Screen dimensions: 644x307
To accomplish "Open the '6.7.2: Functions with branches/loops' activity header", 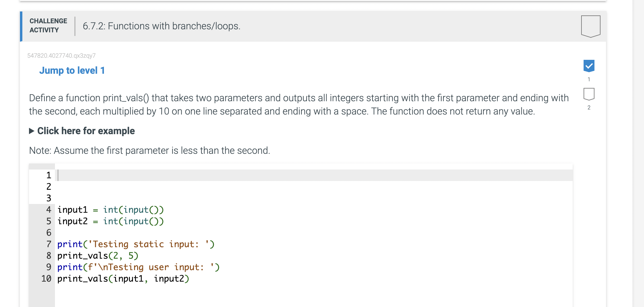I will tap(161, 26).
